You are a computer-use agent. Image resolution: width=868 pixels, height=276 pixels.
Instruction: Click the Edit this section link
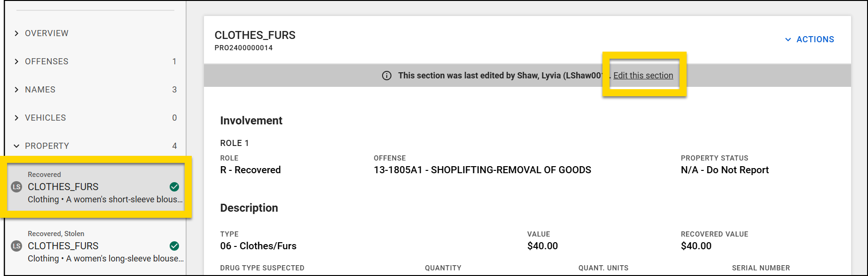(x=643, y=75)
